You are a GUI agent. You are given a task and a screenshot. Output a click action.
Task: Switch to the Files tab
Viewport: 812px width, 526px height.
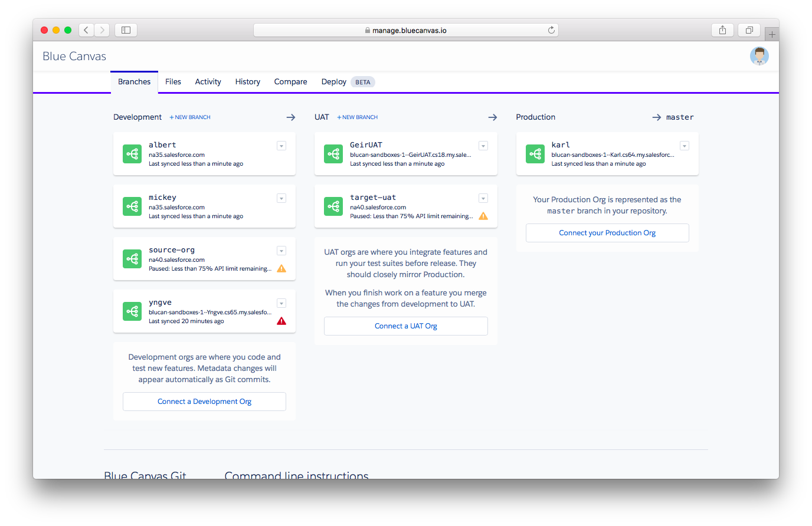pos(173,82)
